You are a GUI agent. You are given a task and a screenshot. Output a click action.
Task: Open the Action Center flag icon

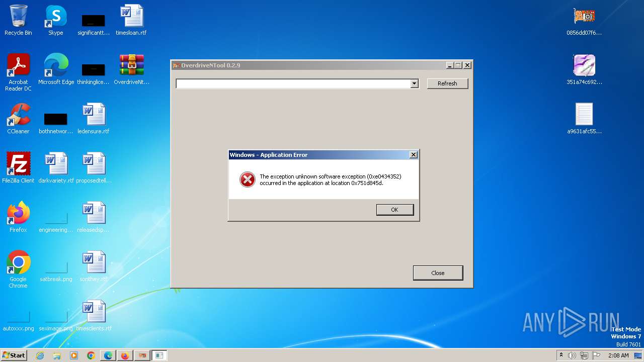(596, 355)
